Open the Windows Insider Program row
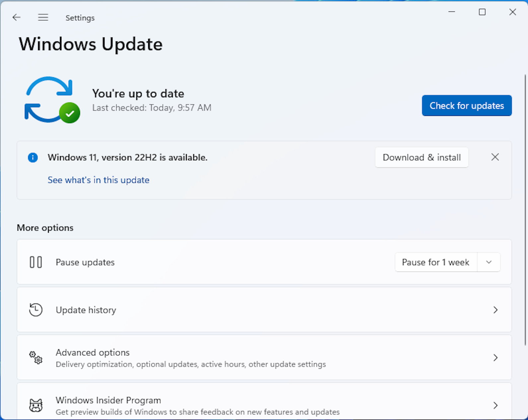The width and height of the screenshot is (528, 420). pos(264,401)
